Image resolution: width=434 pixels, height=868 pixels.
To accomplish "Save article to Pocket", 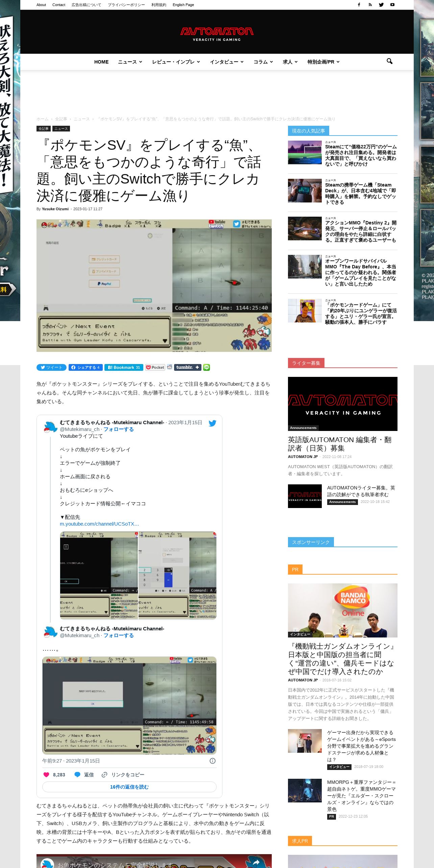I will point(155,367).
